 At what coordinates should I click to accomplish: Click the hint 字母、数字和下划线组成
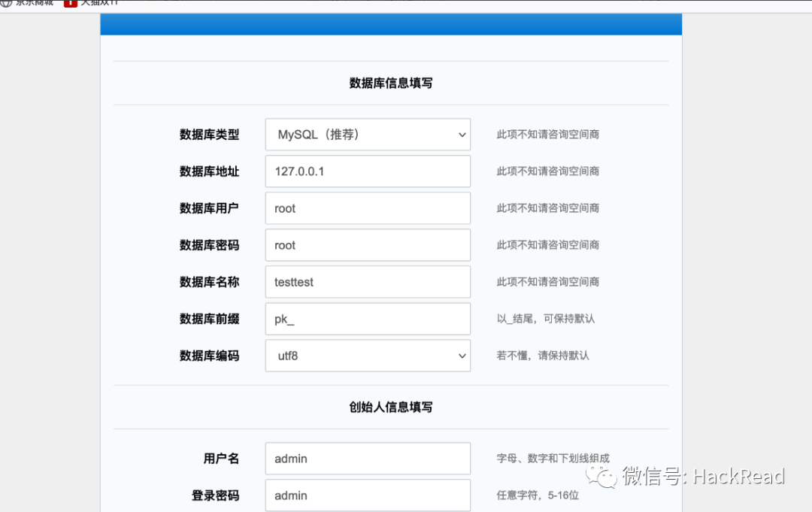553,458
